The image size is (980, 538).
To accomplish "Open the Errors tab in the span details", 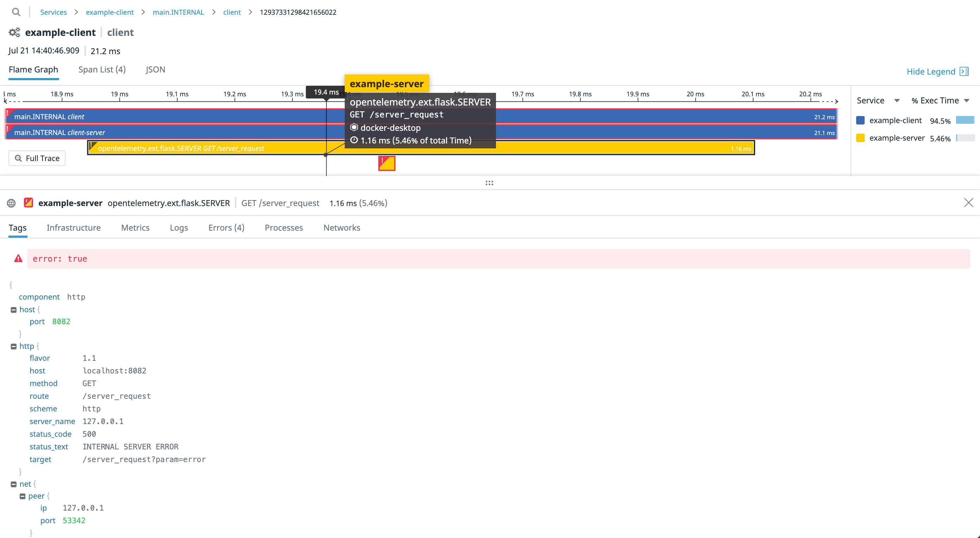I will tap(226, 228).
